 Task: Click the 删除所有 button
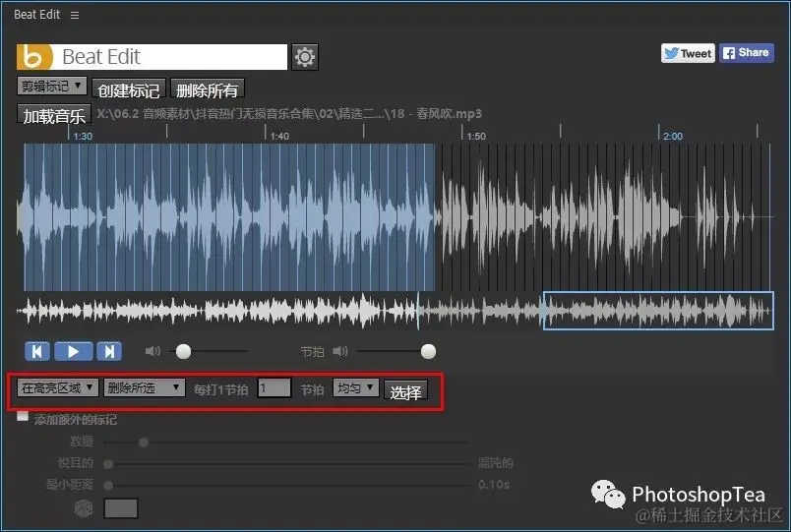(x=208, y=89)
